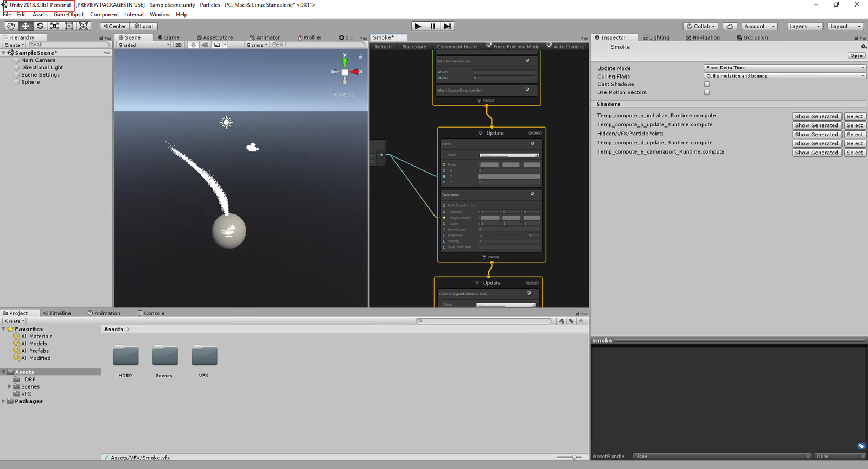
Task: Switch to the Console tab
Action: (x=151, y=313)
